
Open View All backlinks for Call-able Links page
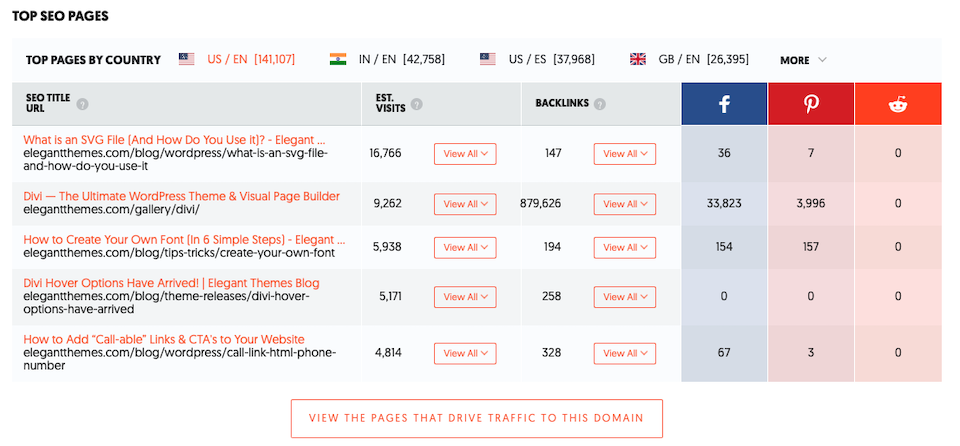(x=625, y=353)
